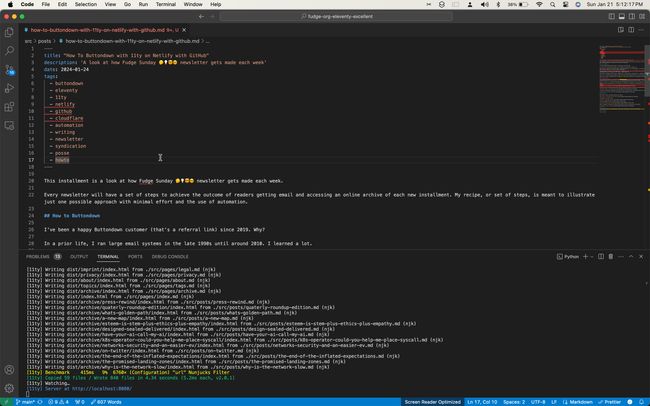The image size is (650, 406).
Task: Go to line via Ln 17, Col 10
Action: pos(482,402)
